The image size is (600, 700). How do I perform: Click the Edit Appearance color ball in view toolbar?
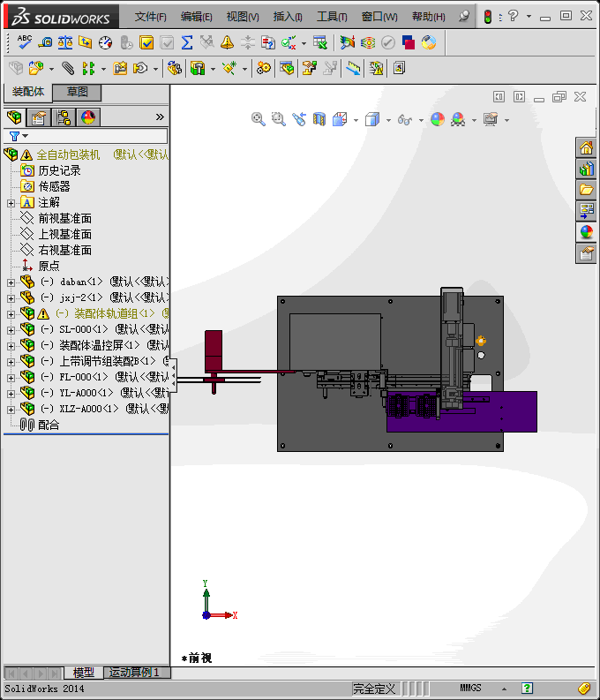click(438, 119)
